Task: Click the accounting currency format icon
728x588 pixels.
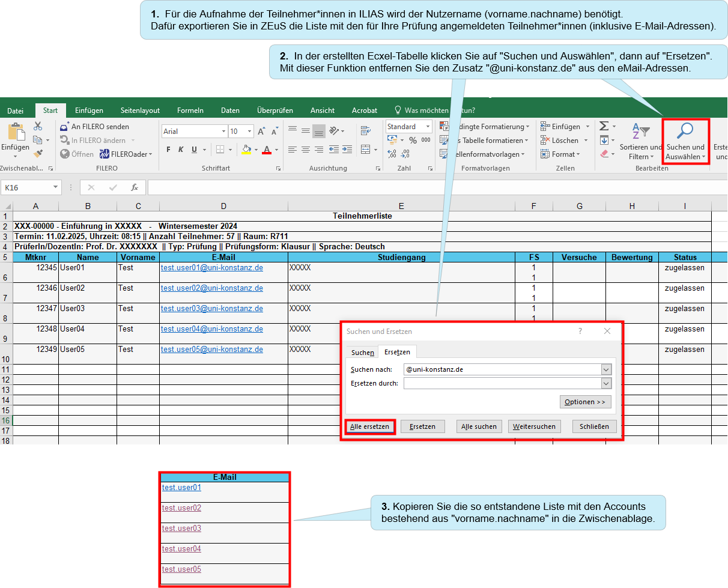Action: 392,140
